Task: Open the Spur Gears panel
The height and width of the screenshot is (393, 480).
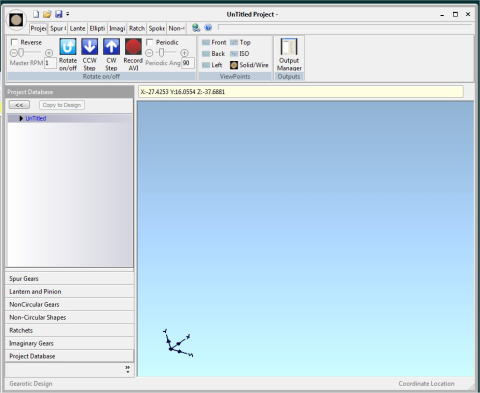Action: click(x=69, y=279)
